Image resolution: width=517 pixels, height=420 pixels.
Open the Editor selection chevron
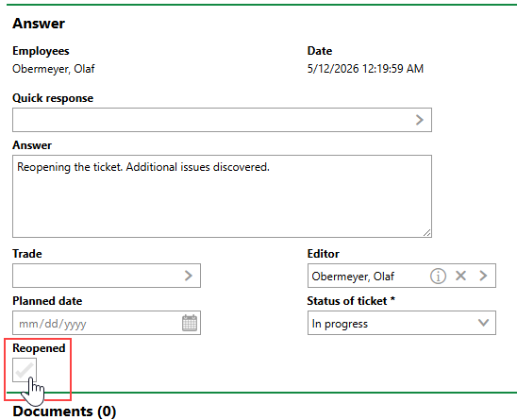[483, 276]
